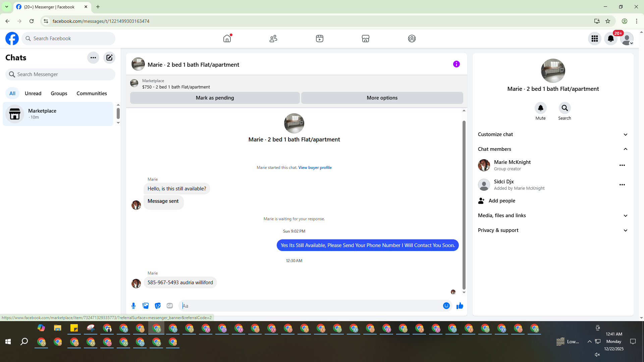This screenshot has height=362, width=644.
Task: Go back to the previous page
Action: 7,21
